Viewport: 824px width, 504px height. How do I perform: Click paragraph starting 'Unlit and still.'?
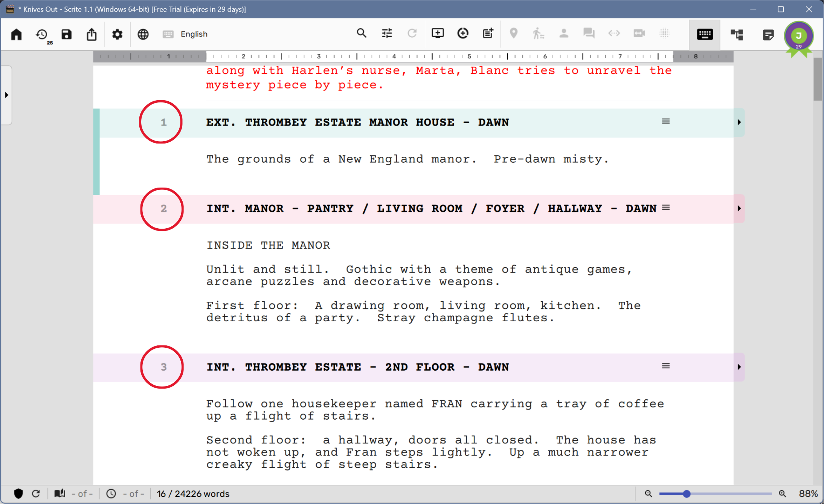419,275
